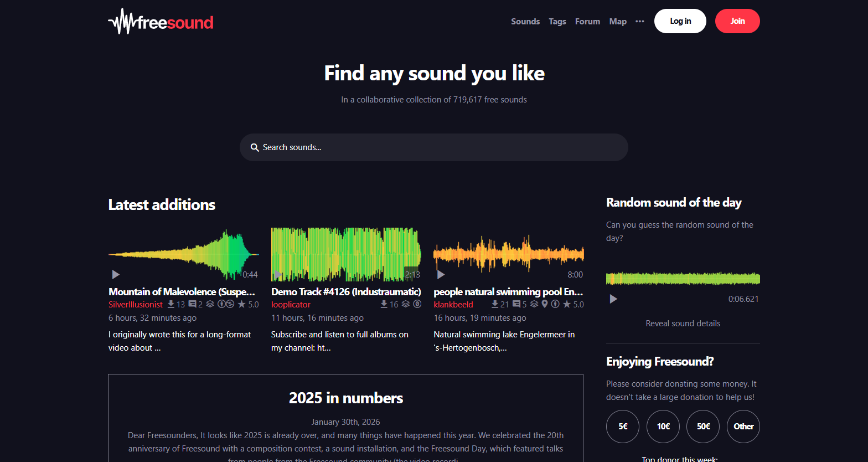Viewport: 868px width, 462px height.
Task: Open the Forum menu item
Action: coord(587,22)
